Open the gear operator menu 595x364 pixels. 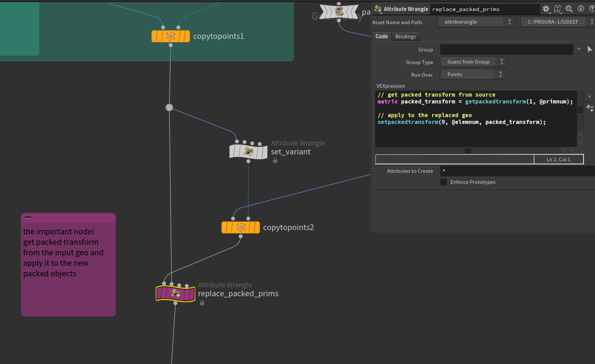pyautogui.click(x=546, y=9)
